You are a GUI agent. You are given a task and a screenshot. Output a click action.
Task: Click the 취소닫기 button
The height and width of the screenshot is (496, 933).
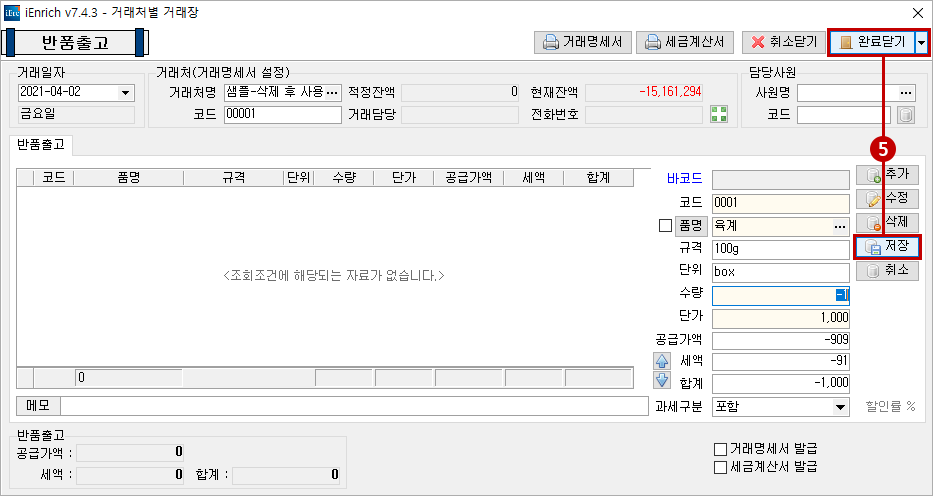click(x=784, y=42)
